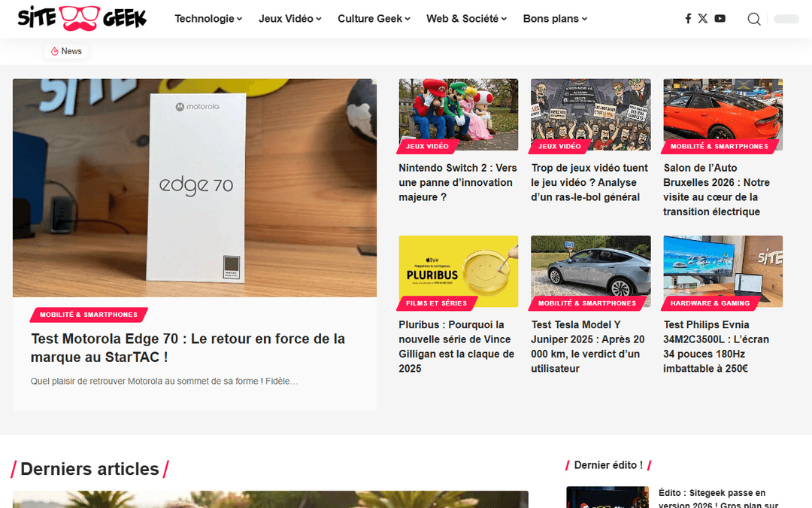Image resolution: width=812 pixels, height=508 pixels.
Task: Open the Jeux Vidéo menu item
Action: click(286, 19)
